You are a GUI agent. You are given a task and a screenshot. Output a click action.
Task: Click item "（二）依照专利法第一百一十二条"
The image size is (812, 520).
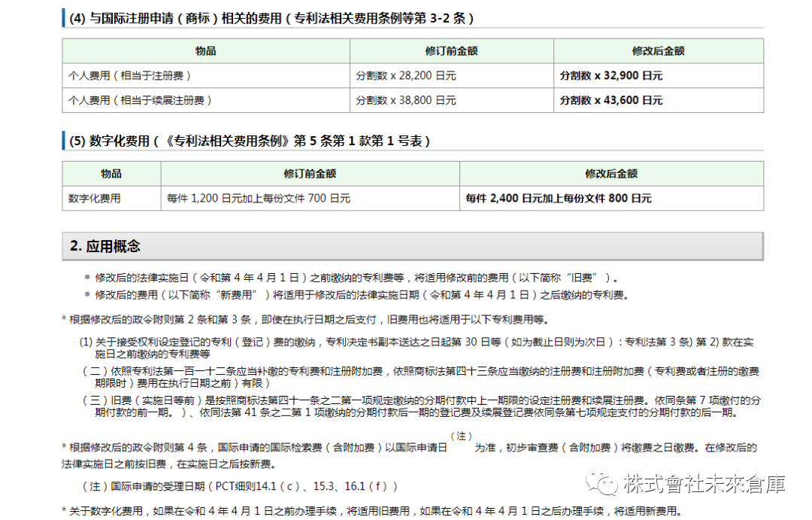pos(420,377)
